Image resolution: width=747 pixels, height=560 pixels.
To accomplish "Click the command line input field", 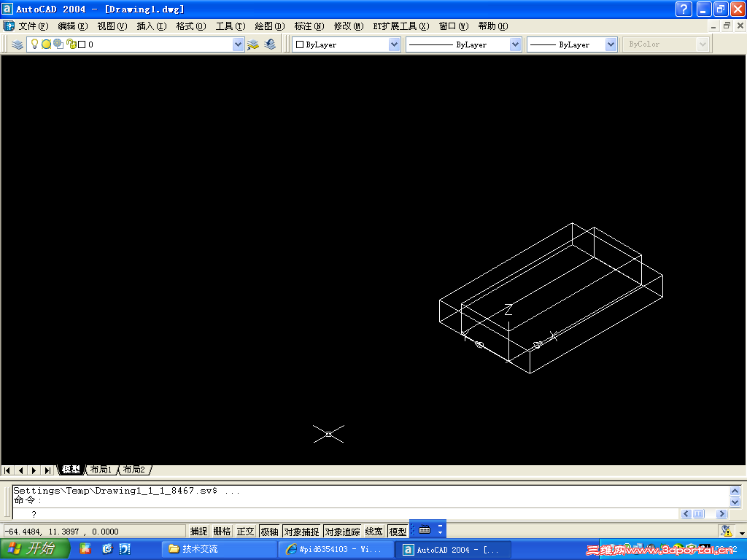I will (347, 514).
